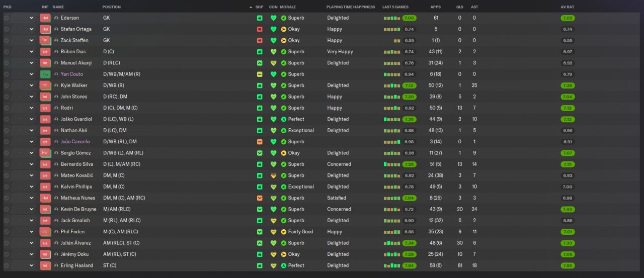The width and height of the screenshot is (644, 278).
Task: Click Kevin De Bruyne's 'Int' info badge
Action: click(45, 209)
